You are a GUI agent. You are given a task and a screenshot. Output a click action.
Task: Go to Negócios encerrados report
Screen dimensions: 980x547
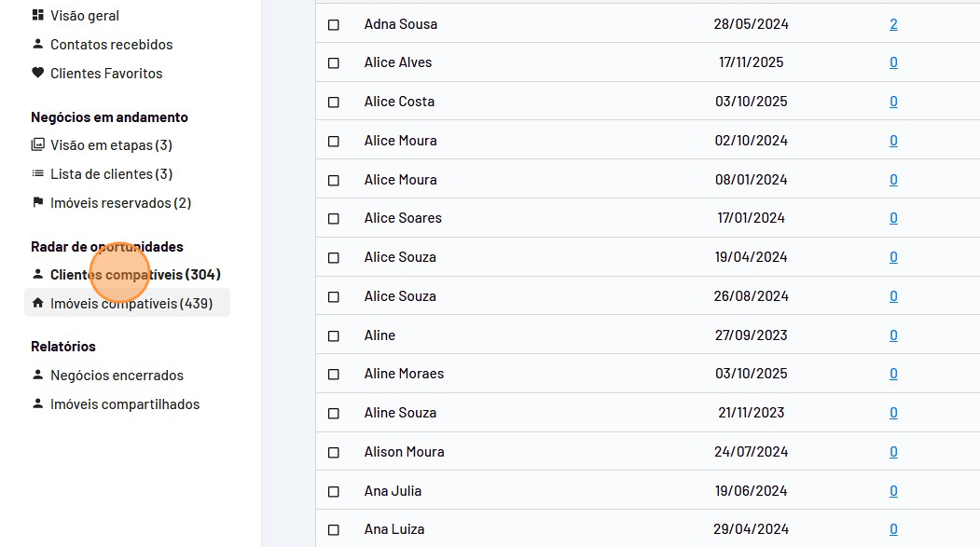click(117, 376)
